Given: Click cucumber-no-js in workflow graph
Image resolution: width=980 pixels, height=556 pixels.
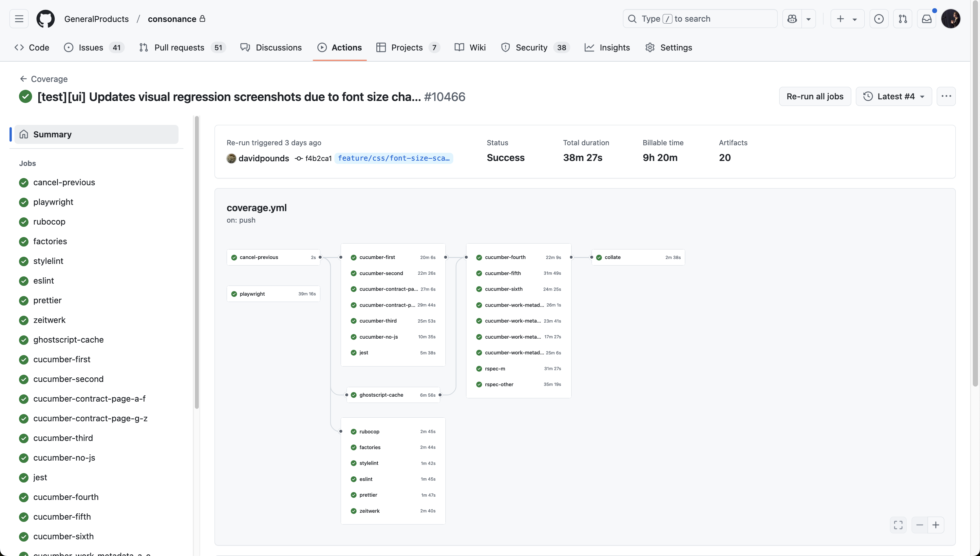Looking at the screenshot, I should 393,337.
